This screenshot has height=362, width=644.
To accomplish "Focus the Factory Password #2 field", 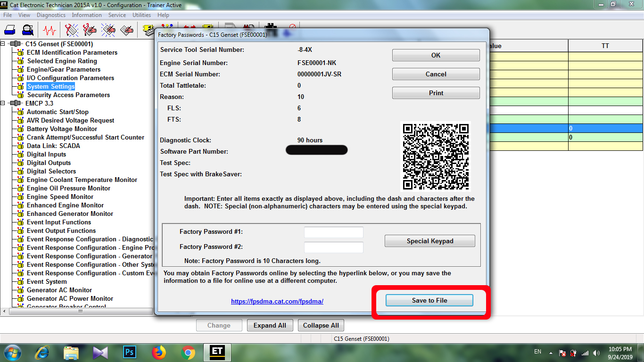I will [x=334, y=247].
